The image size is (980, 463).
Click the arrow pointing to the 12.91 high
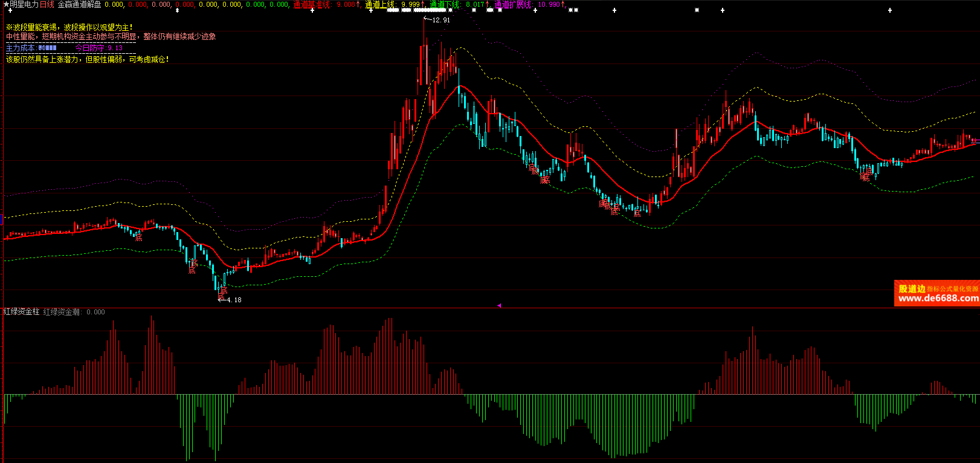pos(427,20)
